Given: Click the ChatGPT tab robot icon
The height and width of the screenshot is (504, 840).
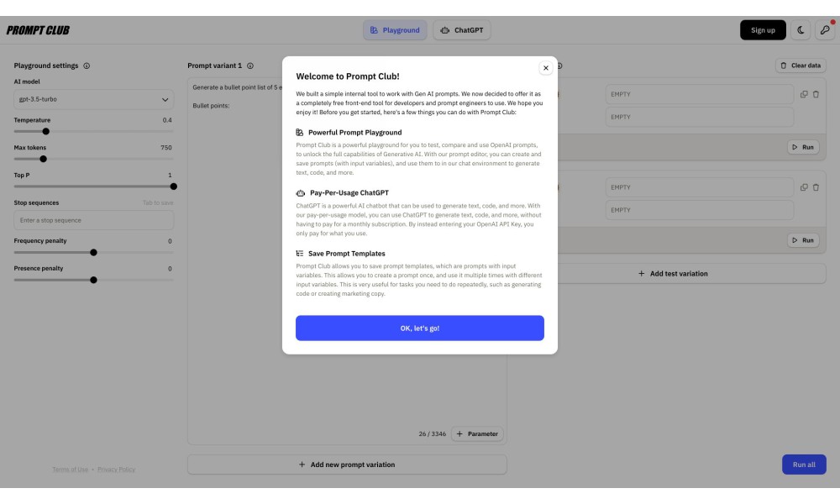Looking at the screenshot, I should [444, 30].
